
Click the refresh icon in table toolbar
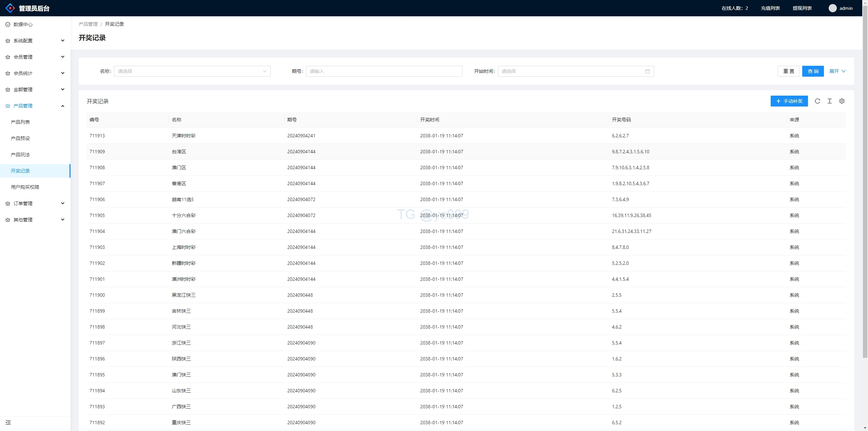tap(817, 101)
